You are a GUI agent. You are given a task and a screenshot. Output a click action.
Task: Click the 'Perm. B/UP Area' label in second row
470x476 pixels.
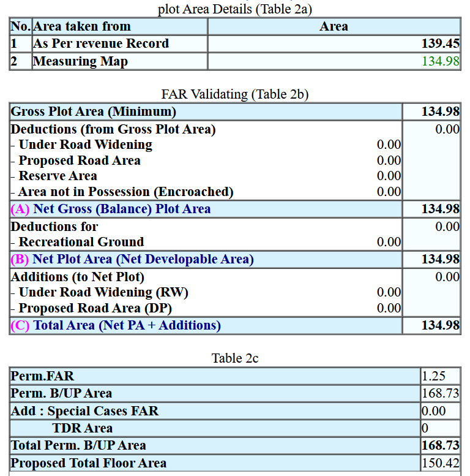coord(61,393)
